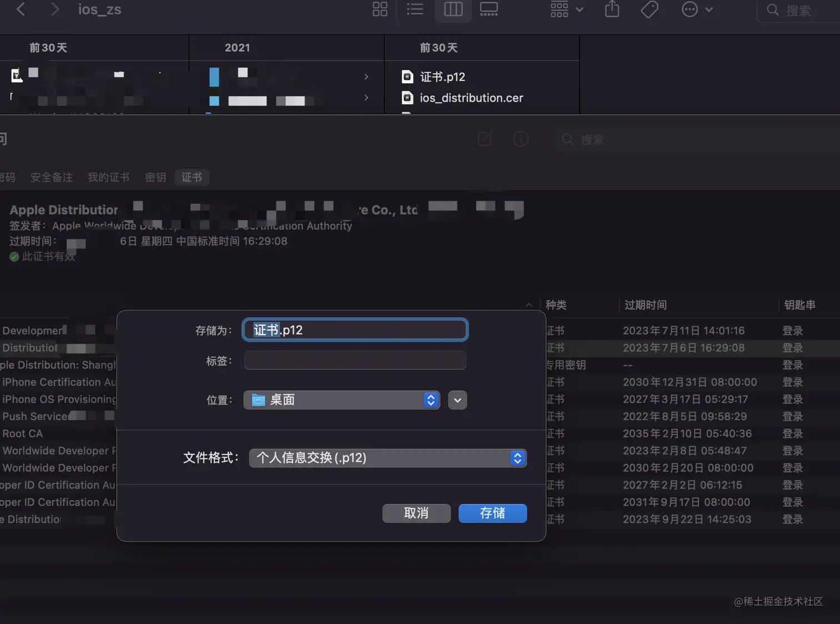This screenshot has width=840, height=624.
Task: Focus the 标签 input field
Action: coord(354,360)
